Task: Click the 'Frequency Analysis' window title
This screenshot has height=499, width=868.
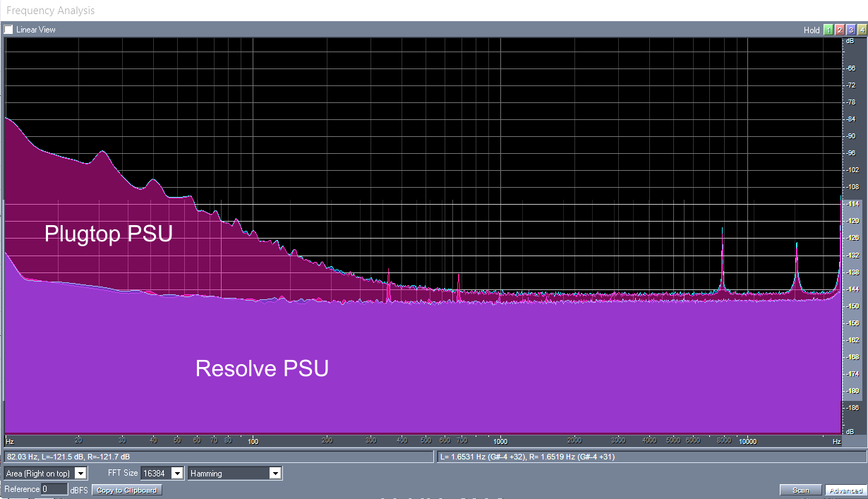Action: point(50,11)
